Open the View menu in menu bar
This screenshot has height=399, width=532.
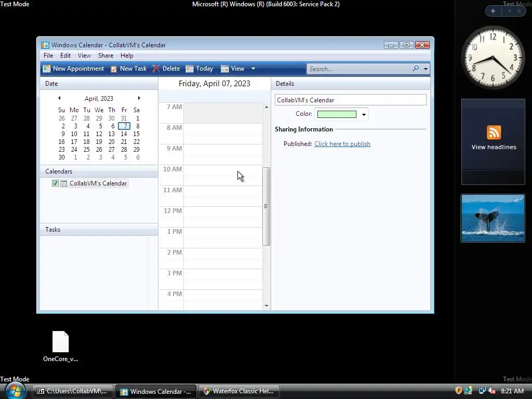(84, 55)
